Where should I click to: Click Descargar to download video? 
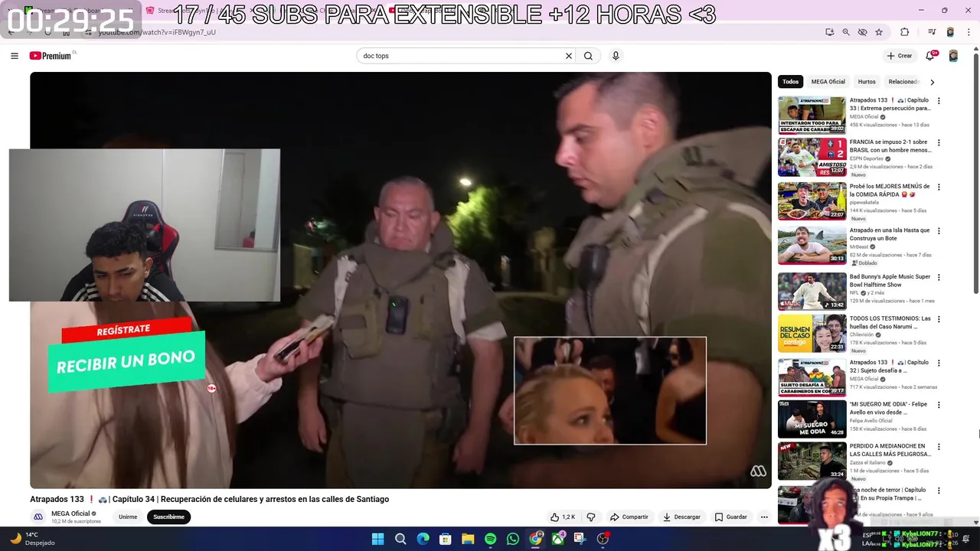681,517
